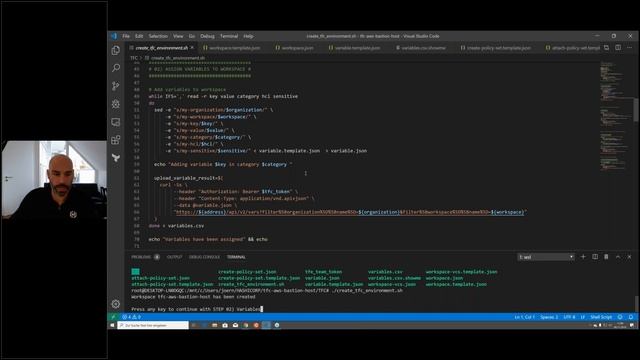Switch to variables.csv.showme tab
This screenshot has height=360, width=640.
(x=423, y=48)
